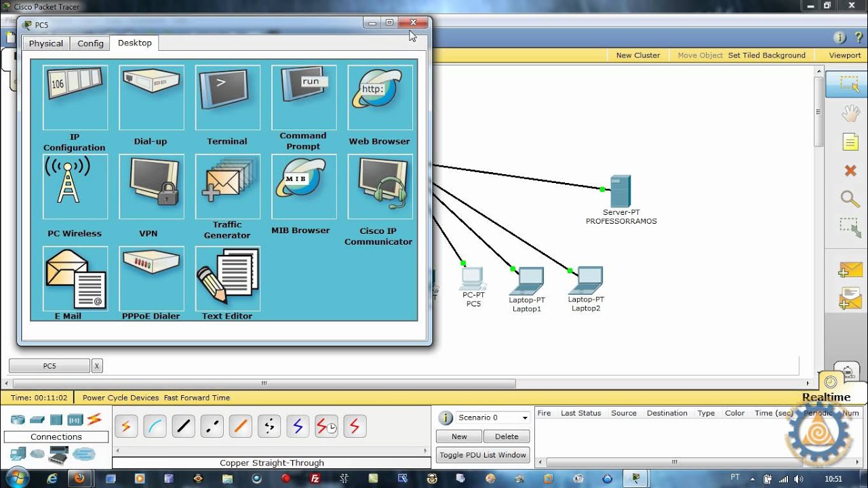868x488 pixels.
Task: Open network information icon at top right
Action: [x=840, y=38]
